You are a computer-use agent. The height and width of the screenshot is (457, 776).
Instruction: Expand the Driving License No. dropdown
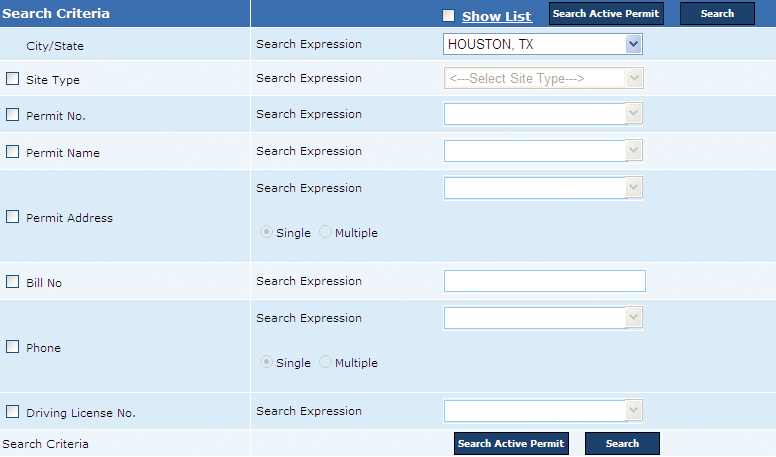(542, 411)
